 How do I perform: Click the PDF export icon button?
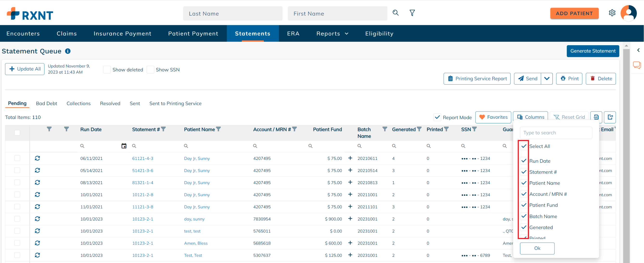pyautogui.click(x=596, y=117)
